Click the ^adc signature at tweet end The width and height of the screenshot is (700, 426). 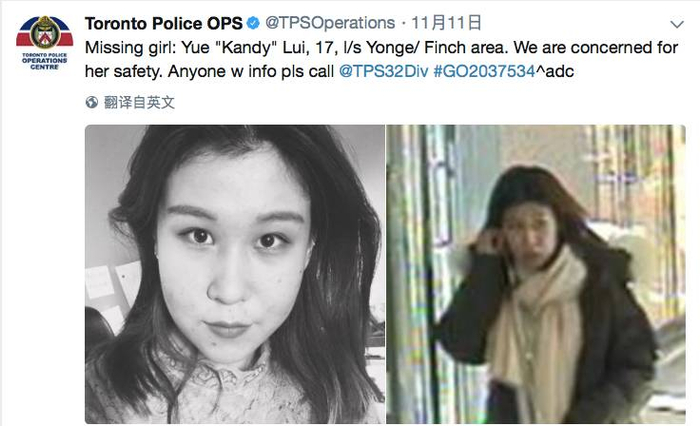pos(555,71)
